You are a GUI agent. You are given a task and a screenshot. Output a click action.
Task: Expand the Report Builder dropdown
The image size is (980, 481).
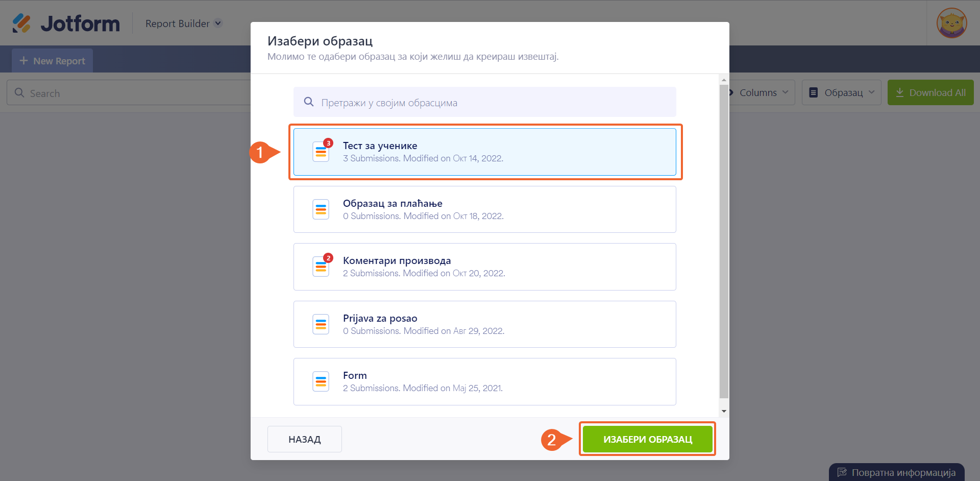click(x=218, y=23)
